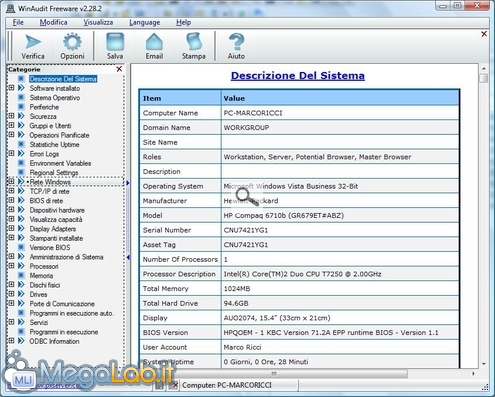
Task: Expand the Errori Logs node
Action: point(11,153)
